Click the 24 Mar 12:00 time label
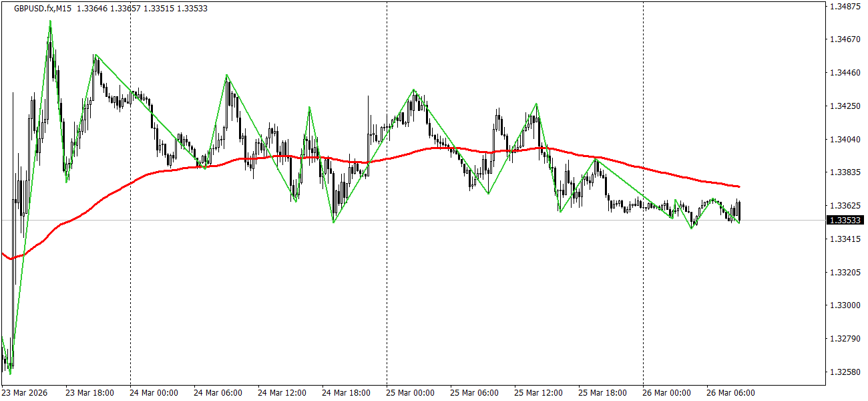Image resolution: width=868 pixels, height=401 pixels. [x=282, y=393]
